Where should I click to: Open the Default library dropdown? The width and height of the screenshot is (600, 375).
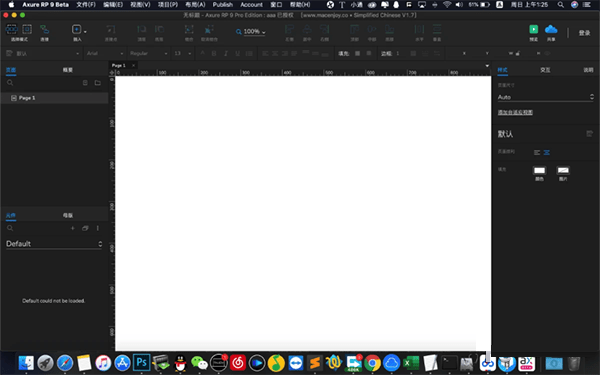(54, 244)
